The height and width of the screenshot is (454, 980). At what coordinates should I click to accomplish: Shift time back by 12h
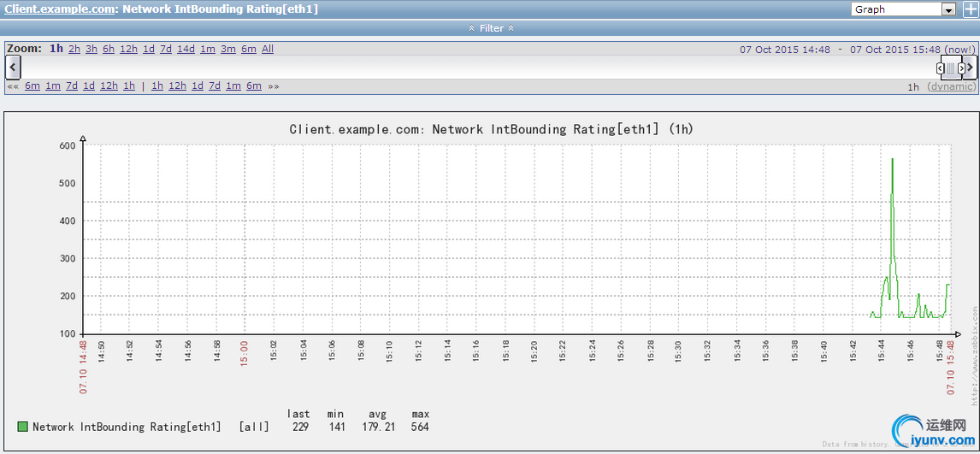109,86
